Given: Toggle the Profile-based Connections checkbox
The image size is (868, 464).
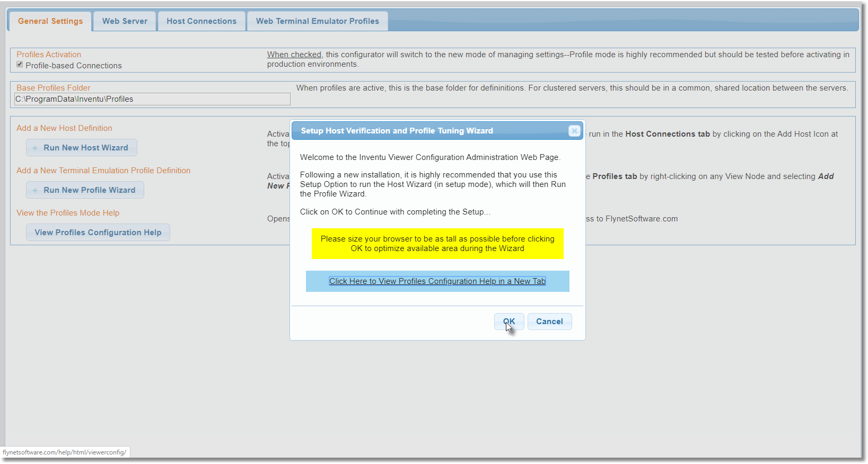Looking at the screenshot, I should (x=20, y=65).
